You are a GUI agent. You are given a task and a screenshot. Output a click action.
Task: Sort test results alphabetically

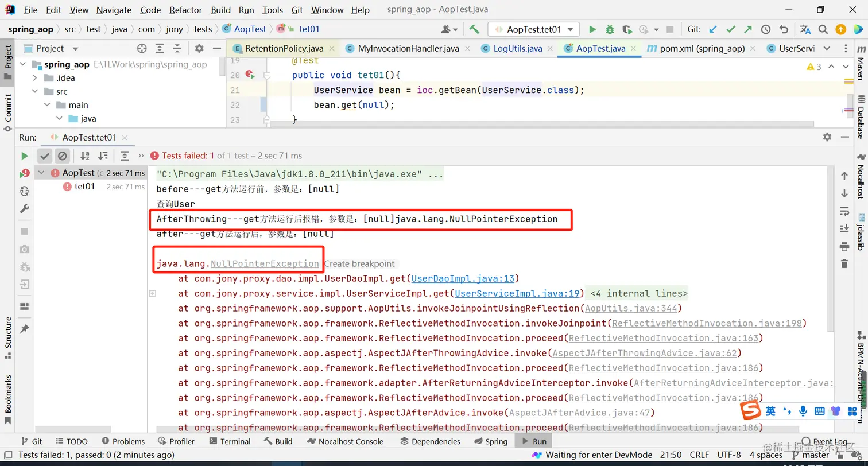[x=85, y=156]
